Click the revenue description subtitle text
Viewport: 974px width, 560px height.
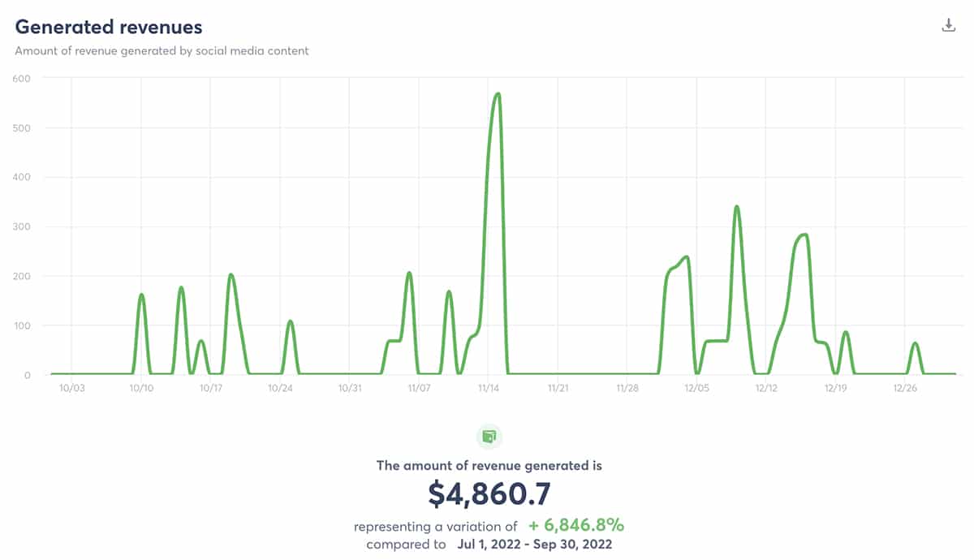pos(162,50)
